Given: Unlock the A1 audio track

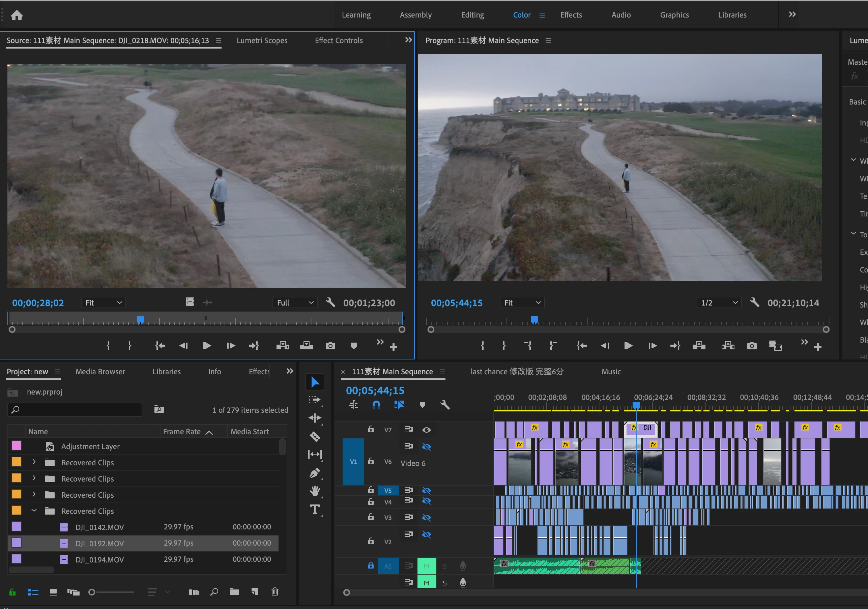Looking at the screenshot, I should 371,565.
